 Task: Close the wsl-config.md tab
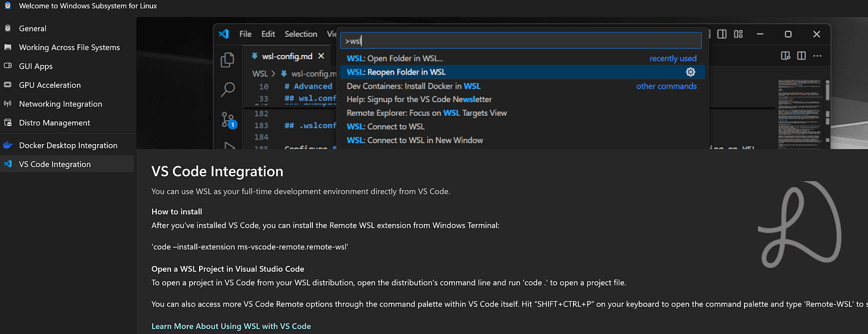coord(321,56)
